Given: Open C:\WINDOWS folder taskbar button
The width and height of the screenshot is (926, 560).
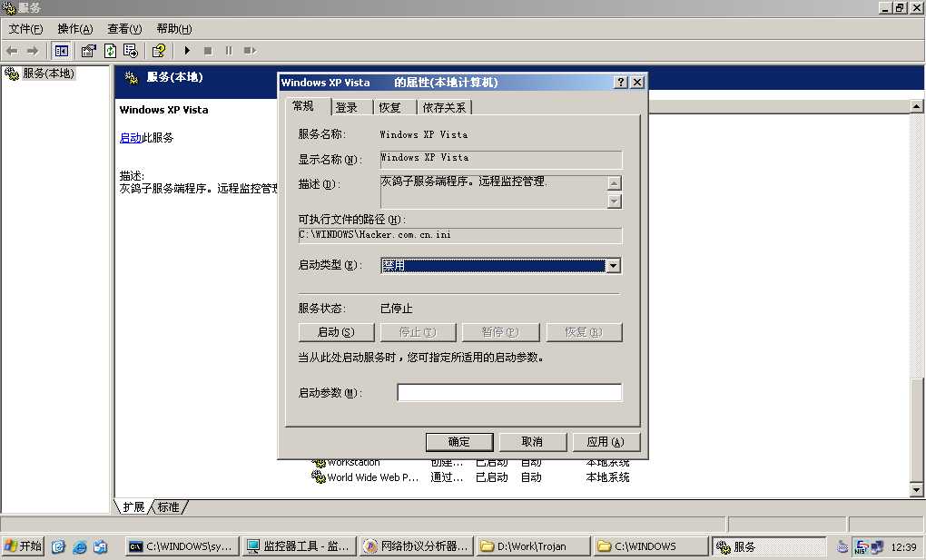Looking at the screenshot, I should (x=650, y=546).
